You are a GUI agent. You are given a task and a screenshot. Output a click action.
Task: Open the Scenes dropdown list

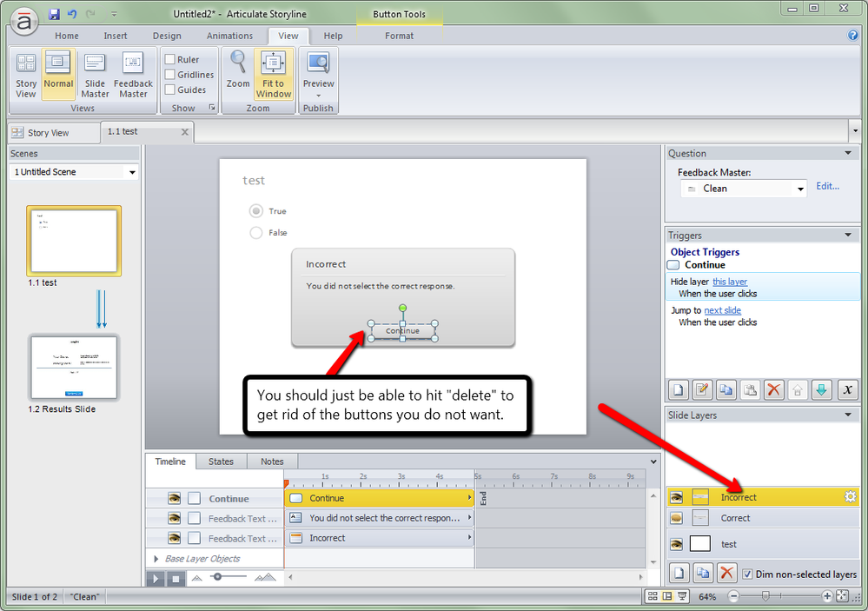tap(132, 172)
